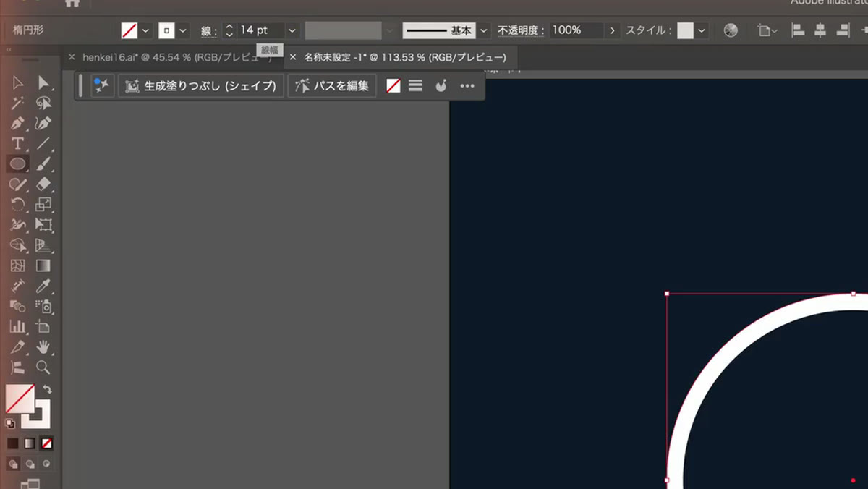This screenshot has width=868, height=489.
Task: Close the henkei16.ai tab
Action: pos(72,57)
